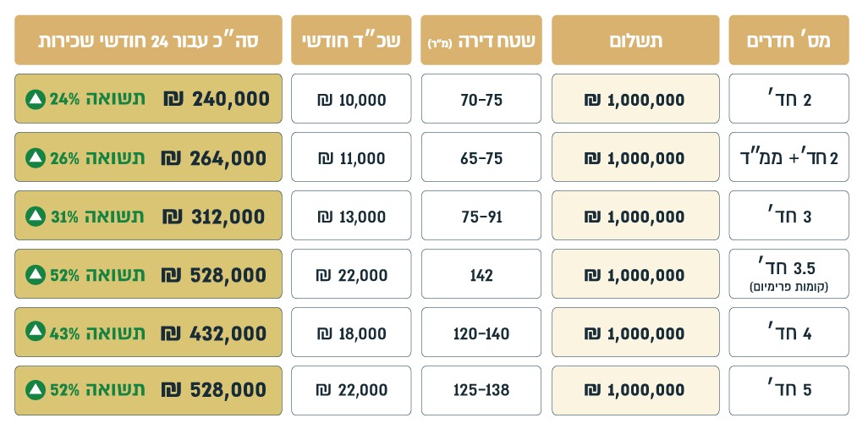The width and height of the screenshot is (868, 429).
Task: Click green up-arrow icon beside 31% yield
Action: point(35,217)
